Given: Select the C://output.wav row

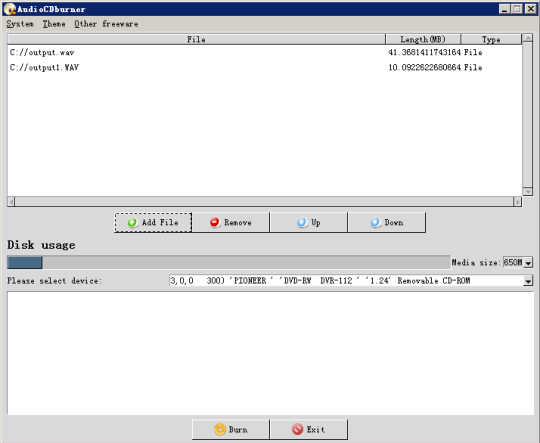Looking at the screenshot, I should [x=264, y=52].
